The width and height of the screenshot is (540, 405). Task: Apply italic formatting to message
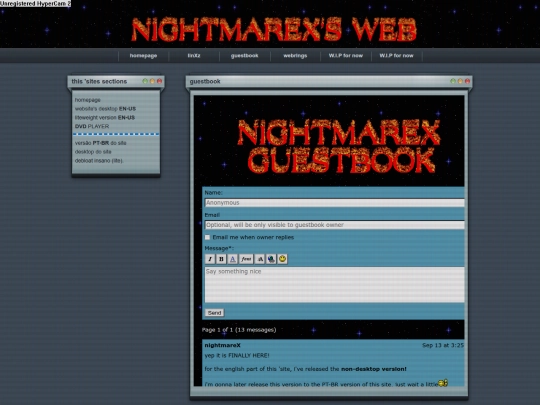[210, 259]
